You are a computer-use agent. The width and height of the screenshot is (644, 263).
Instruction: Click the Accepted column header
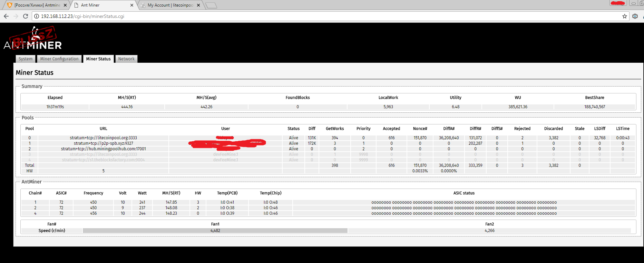pyautogui.click(x=391, y=129)
